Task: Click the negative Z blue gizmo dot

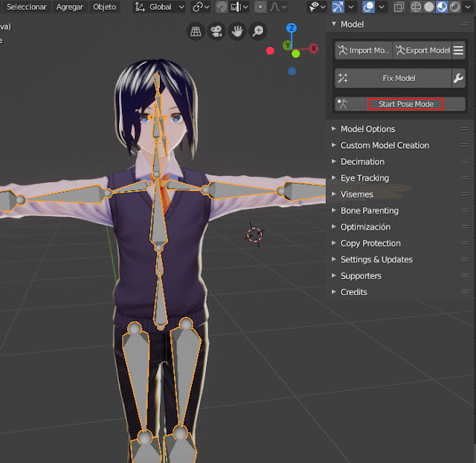Action: 292,71
